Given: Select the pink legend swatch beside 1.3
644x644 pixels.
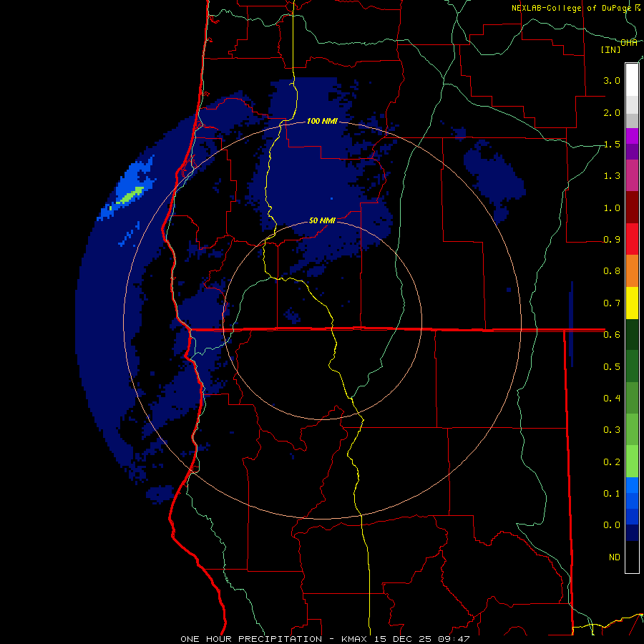Looking at the screenshot, I should point(632,175).
